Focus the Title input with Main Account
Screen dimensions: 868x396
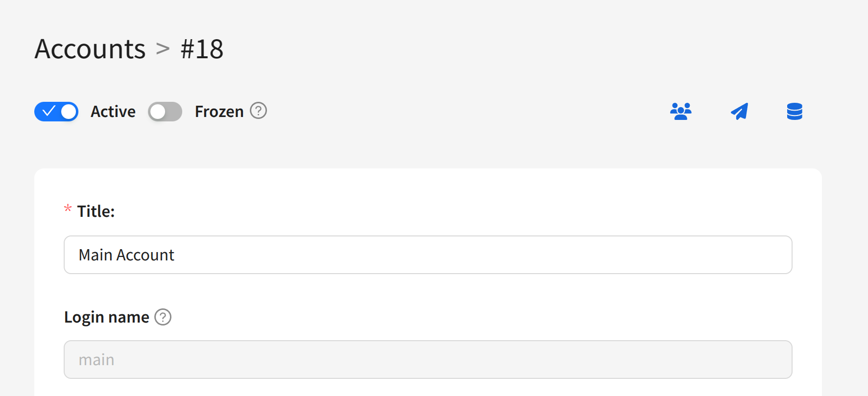[428, 255]
